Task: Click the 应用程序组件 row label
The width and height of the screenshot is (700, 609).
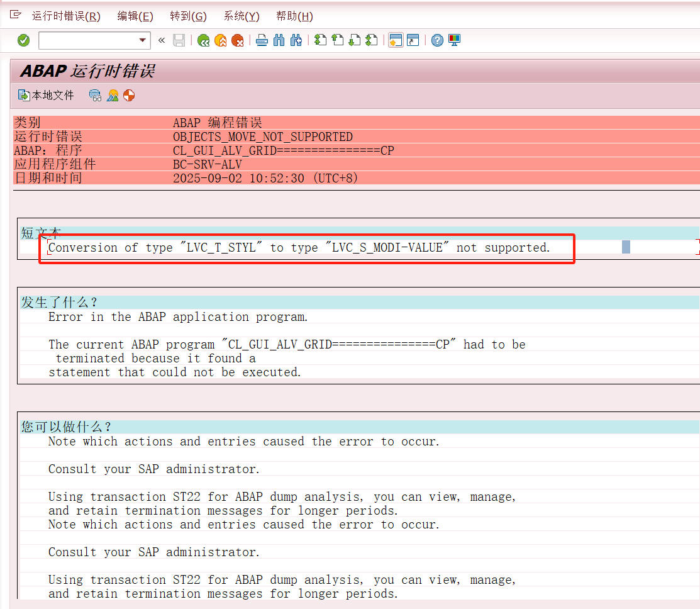Action: click(x=55, y=164)
